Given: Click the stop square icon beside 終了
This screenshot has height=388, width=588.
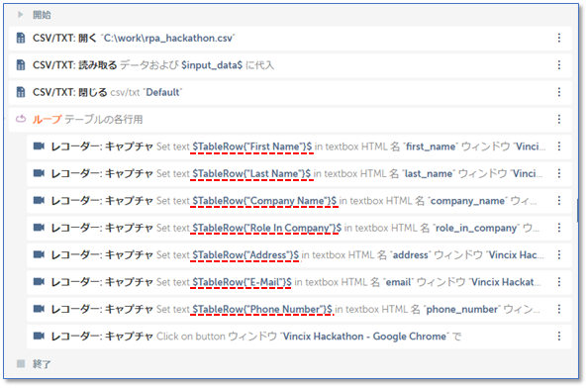Looking at the screenshot, I should [x=21, y=363].
